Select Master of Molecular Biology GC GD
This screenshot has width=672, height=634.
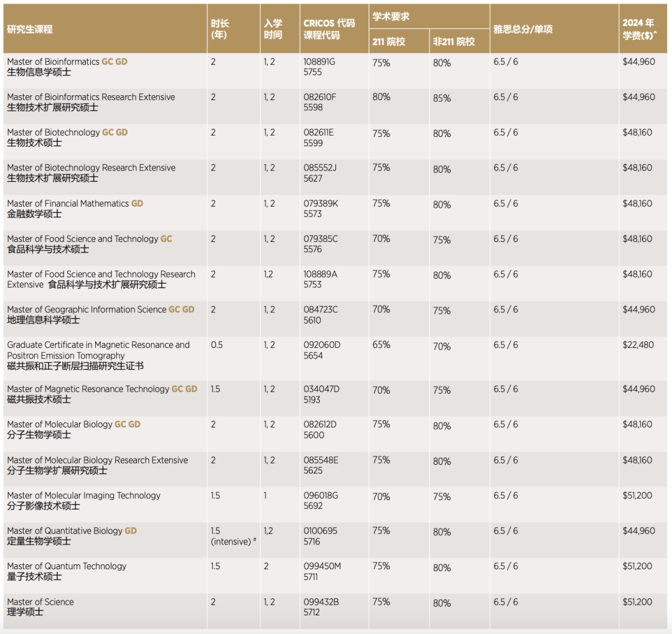pyautogui.click(x=73, y=424)
